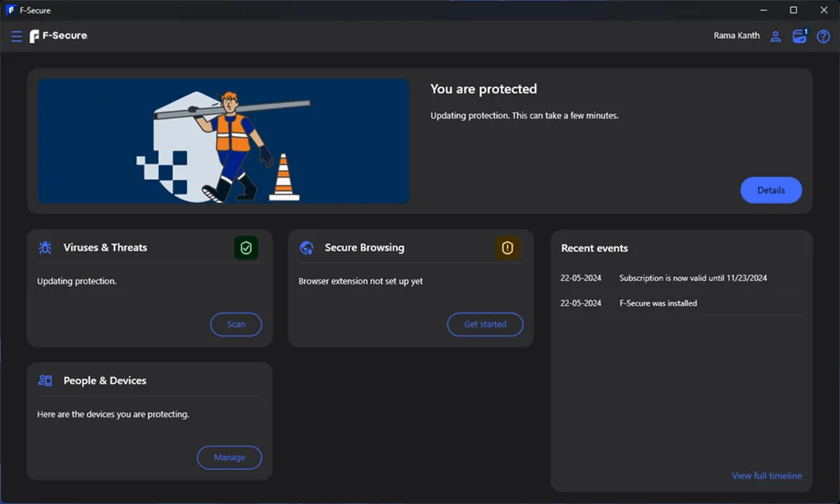Click the yellow warning shield icon
The width and height of the screenshot is (840, 504).
(507, 248)
